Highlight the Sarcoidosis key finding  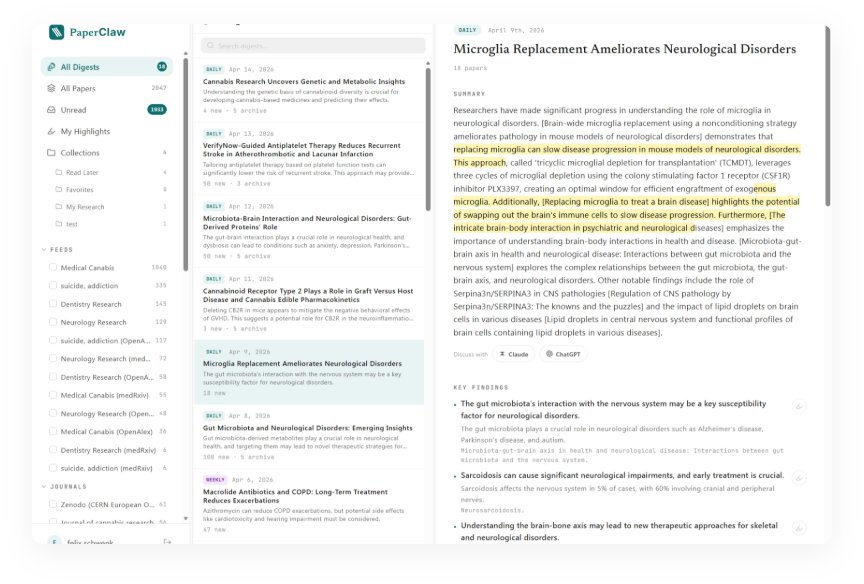tap(799, 478)
